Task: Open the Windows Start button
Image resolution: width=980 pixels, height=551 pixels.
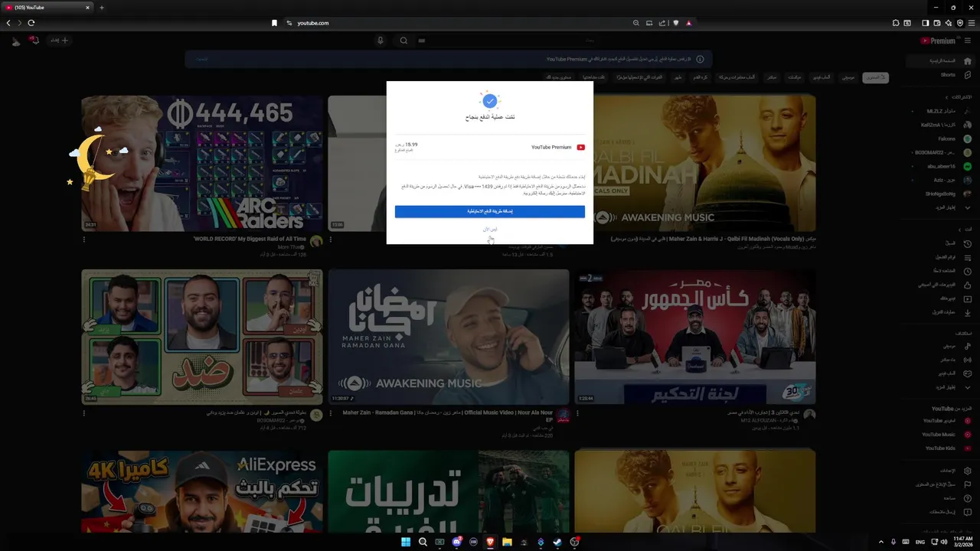Action: pos(406,542)
